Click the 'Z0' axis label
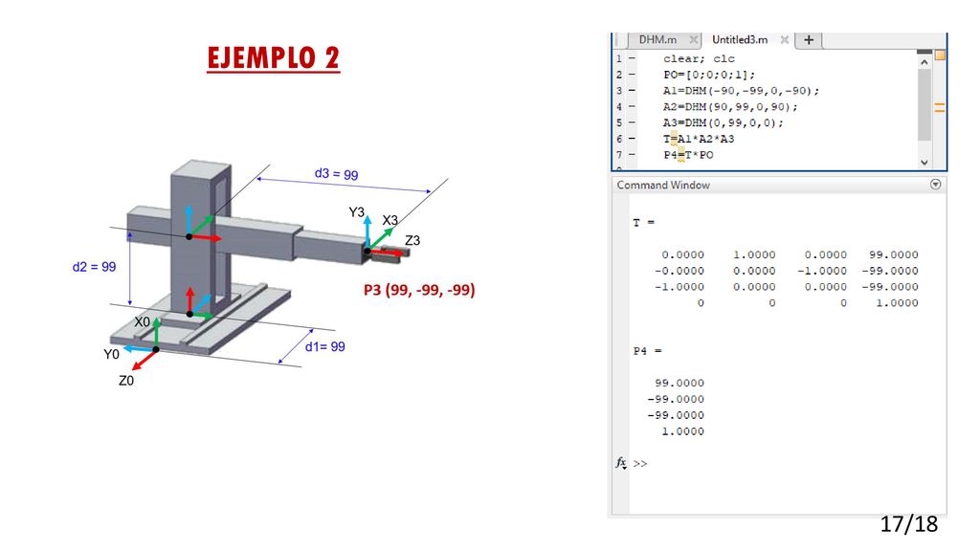The height and width of the screenshot is (551, 980). click(x=126, y=381)
